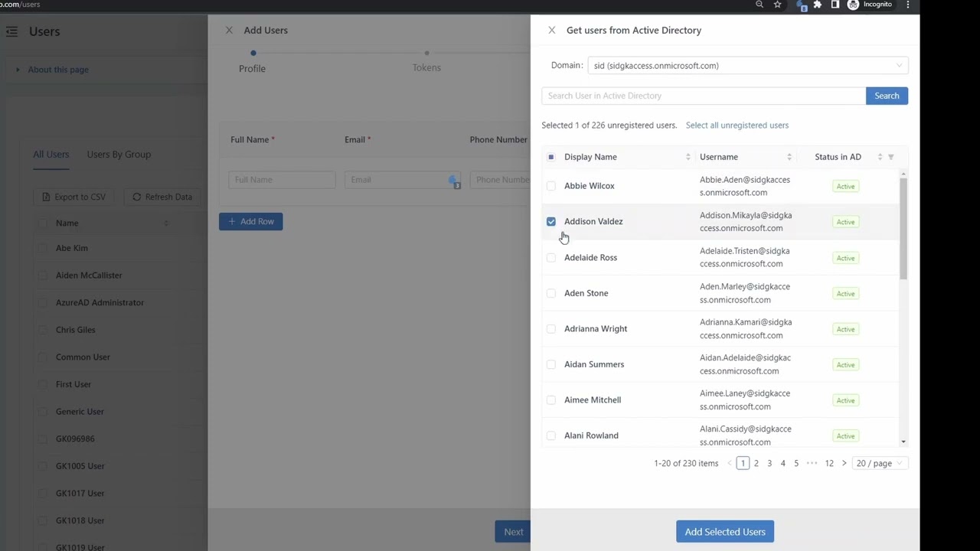Click the Search button
The width and height of the screenshot is (980, 551).
point(887,96)
